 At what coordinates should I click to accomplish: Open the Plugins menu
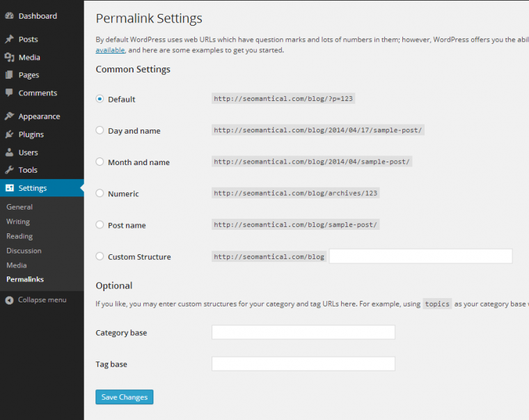[31, 134]
